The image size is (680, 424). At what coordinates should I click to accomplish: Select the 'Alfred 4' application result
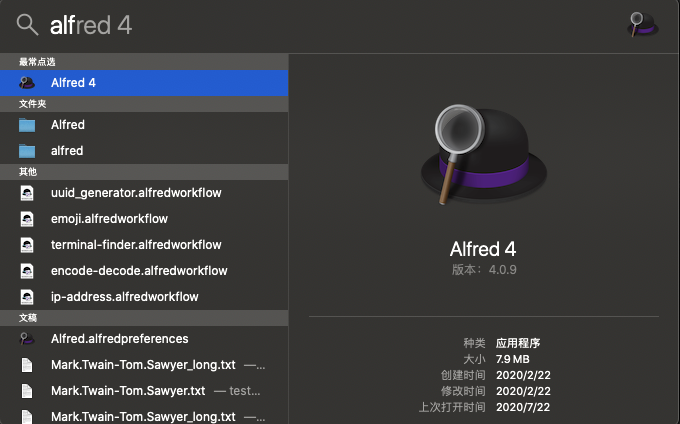click(144, 83)
